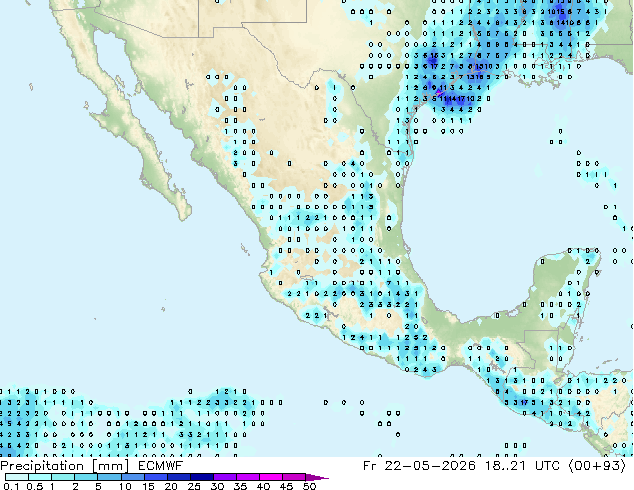
Task: Choose the 20–25 mm legend color swatch
Action: [x=178, y=477]
